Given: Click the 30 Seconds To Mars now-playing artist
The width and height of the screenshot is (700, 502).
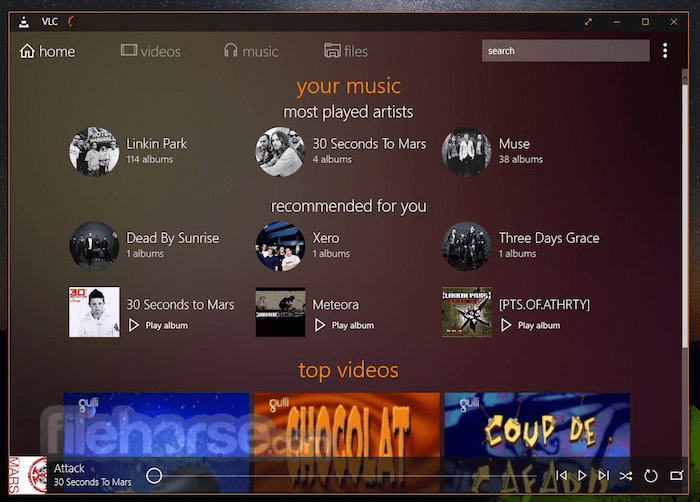Looking at the screenshot, I should (93, 482).
